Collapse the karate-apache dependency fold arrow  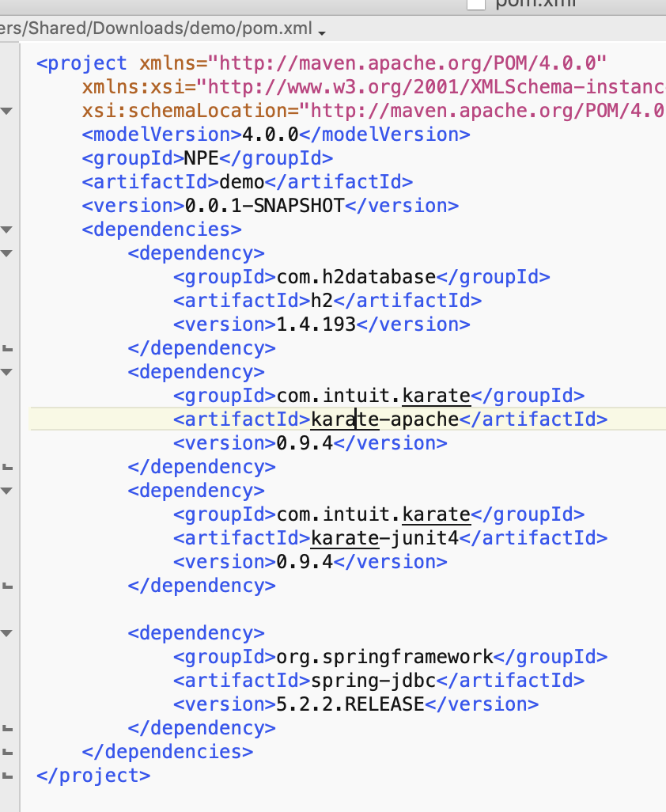pyautogui.click(x=8, y=372)
